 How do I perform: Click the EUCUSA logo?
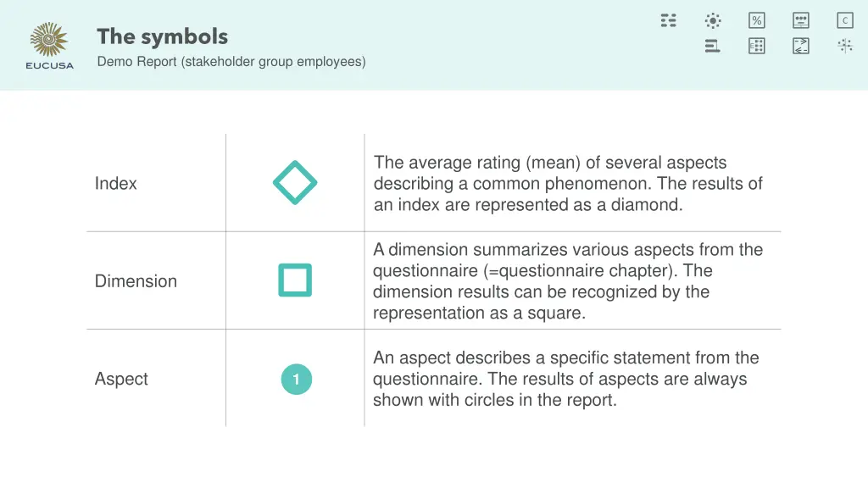[x=50, y=46]
